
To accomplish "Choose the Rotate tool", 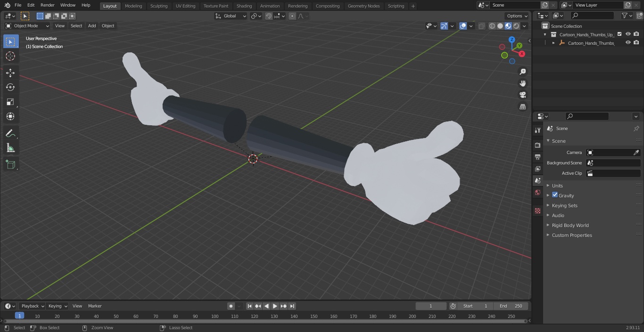I will point(11,87).
